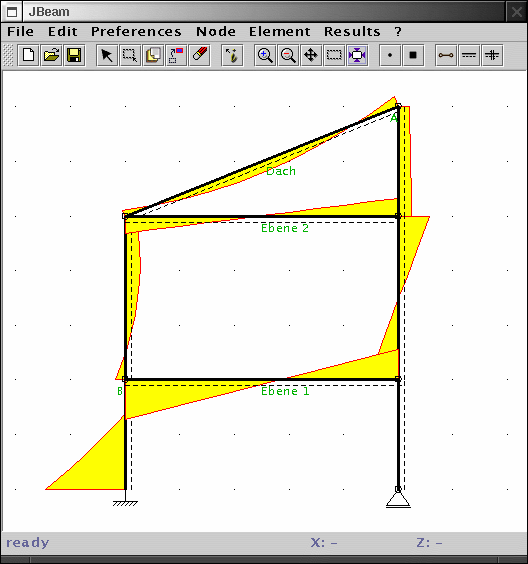This screenshot has height=564, width=528.
Task: Select the arrow pointer tool
Action: pos(107,55)
